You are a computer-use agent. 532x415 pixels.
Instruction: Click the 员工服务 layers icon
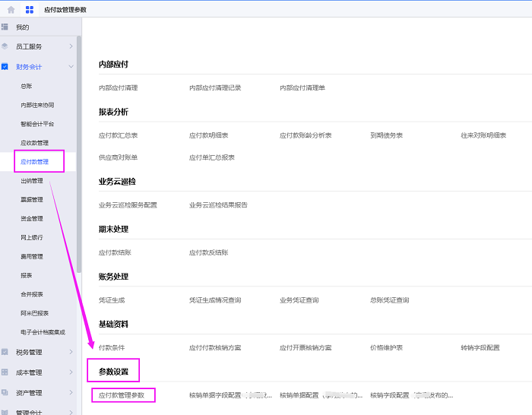pyautogui.click(x=5, y=46)
